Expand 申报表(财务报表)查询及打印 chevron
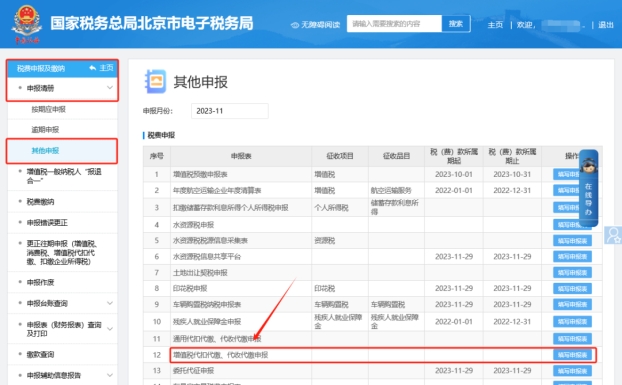622x385 pixels. (x=110, y=329)
